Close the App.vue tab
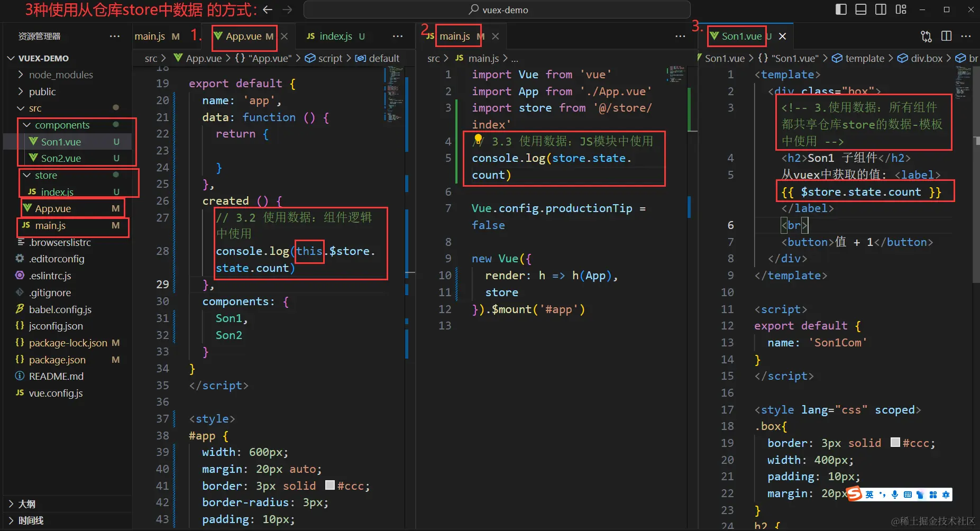 (285, 36)
